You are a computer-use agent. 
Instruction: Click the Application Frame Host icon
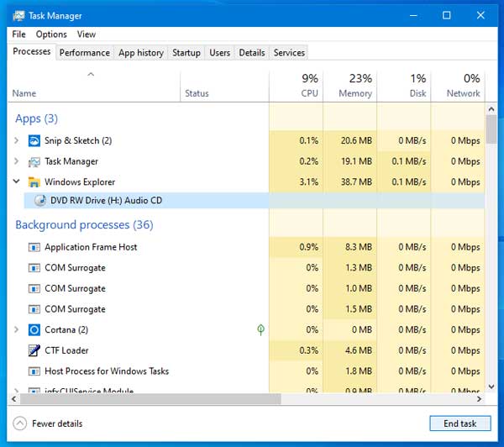click(34, 247)
